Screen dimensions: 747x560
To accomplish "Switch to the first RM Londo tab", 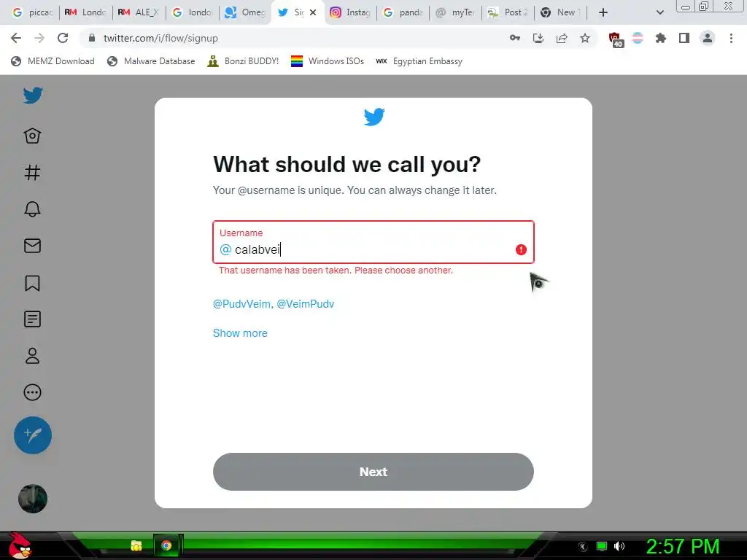I will point(86,12).
